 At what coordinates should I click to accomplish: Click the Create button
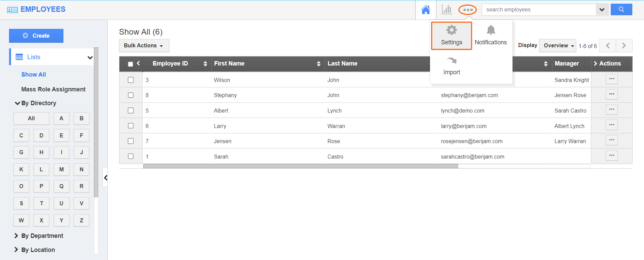click(x=36, y=36)
